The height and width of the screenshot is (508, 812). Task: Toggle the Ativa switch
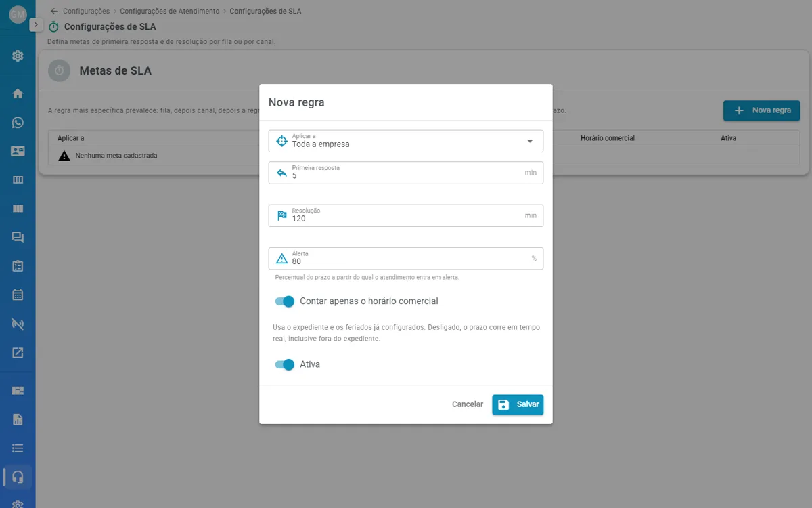(285, 364)
